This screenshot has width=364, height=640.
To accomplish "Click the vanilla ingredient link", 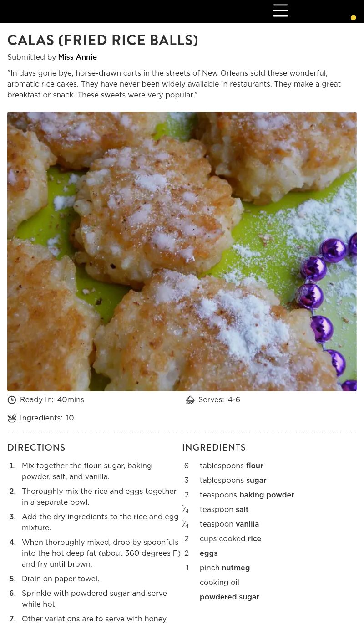I will 247,524.
